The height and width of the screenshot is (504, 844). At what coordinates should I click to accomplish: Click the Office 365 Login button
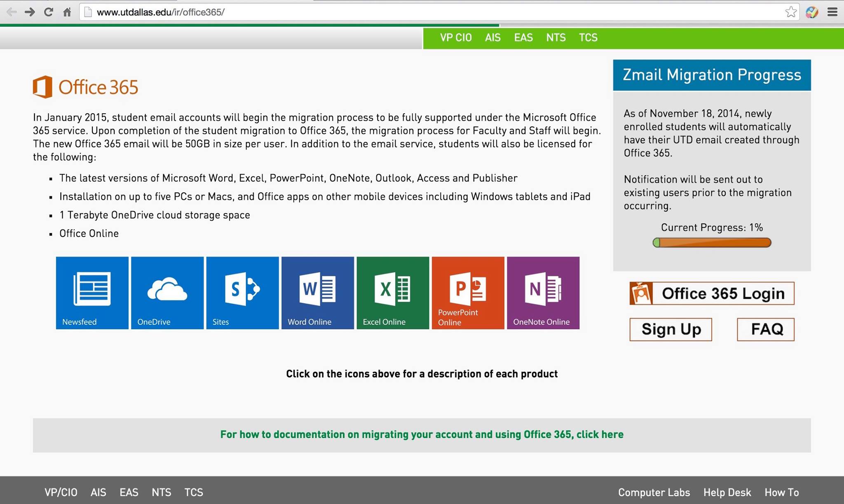click(x=712, y=293)
